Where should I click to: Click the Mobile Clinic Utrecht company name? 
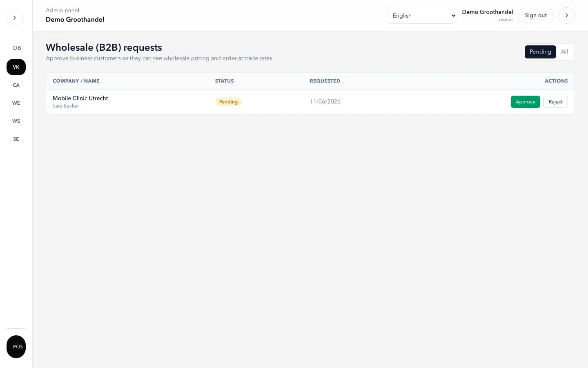(x=80, y=98)
